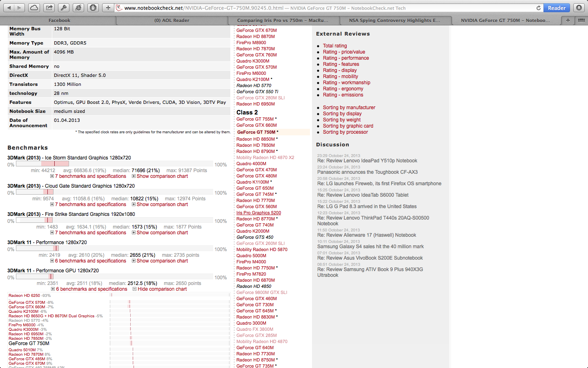The image size is (588, 368).
Task: Click the Fire Strike Standard Graphics result bar
Action: pos(114,220)
